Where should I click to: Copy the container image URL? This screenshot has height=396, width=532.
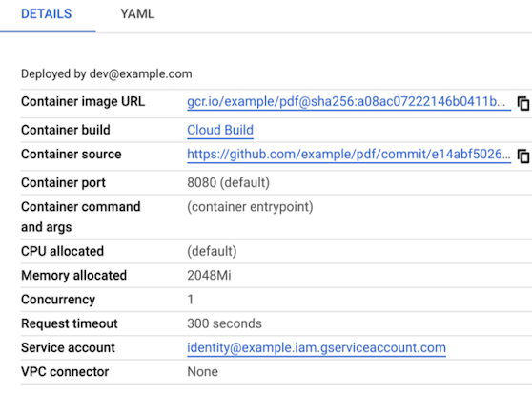pyautogui.click(x=522, y=104)
